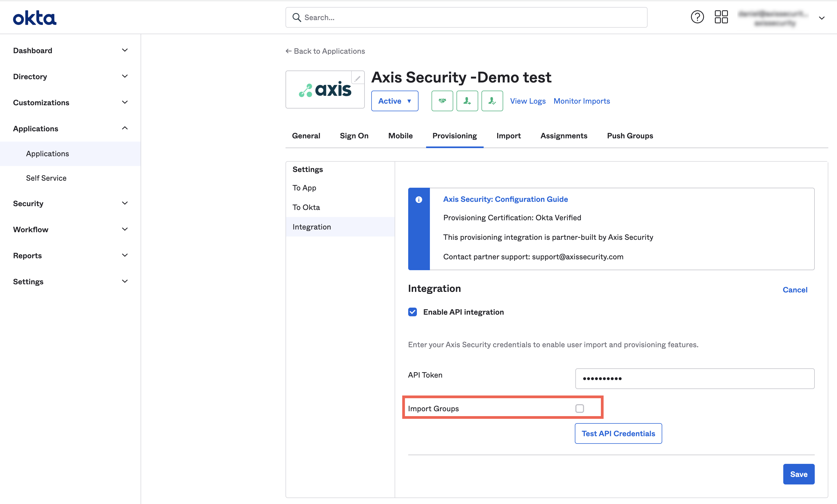The image size is (837, 504).
Task: Check the Import Groups checkbox
Action: (579, 408)
